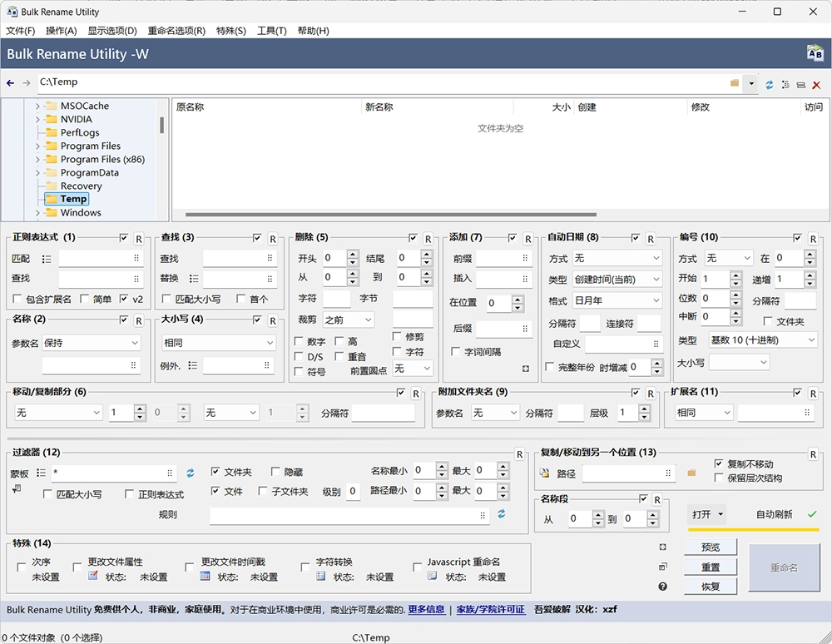
Task: Enable 字词间隔 checkbox
Action: pos(455,351)
